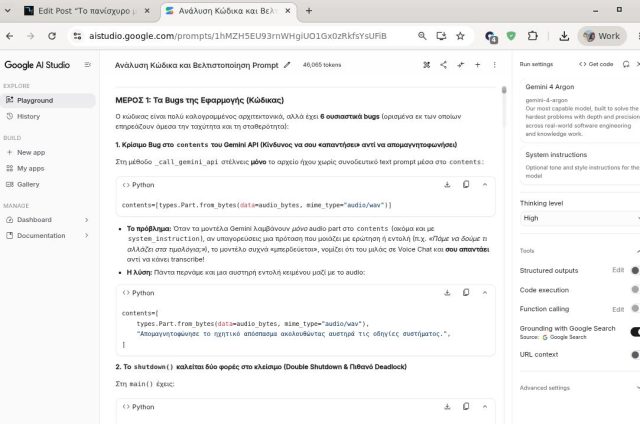The image size is (640, 424).
Task: Open site information icon in address bar
Action: click(x=77, y=36)
